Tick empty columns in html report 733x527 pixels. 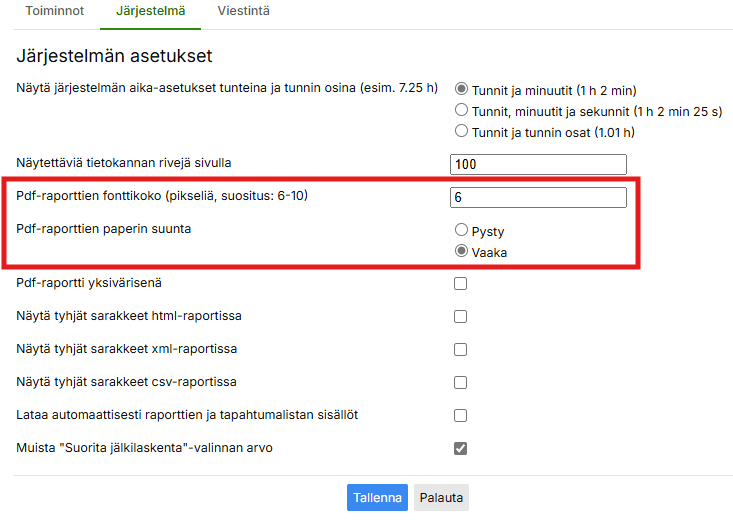(x=461, y=317)
